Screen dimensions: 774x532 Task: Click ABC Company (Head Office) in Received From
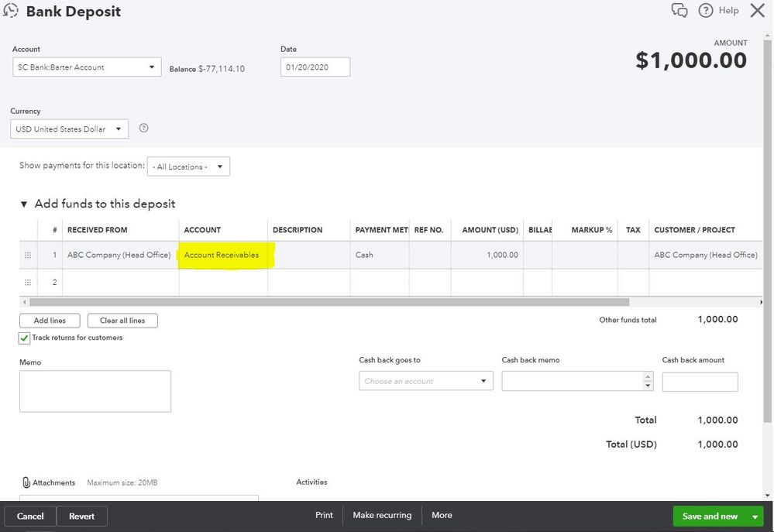point(119,255)
